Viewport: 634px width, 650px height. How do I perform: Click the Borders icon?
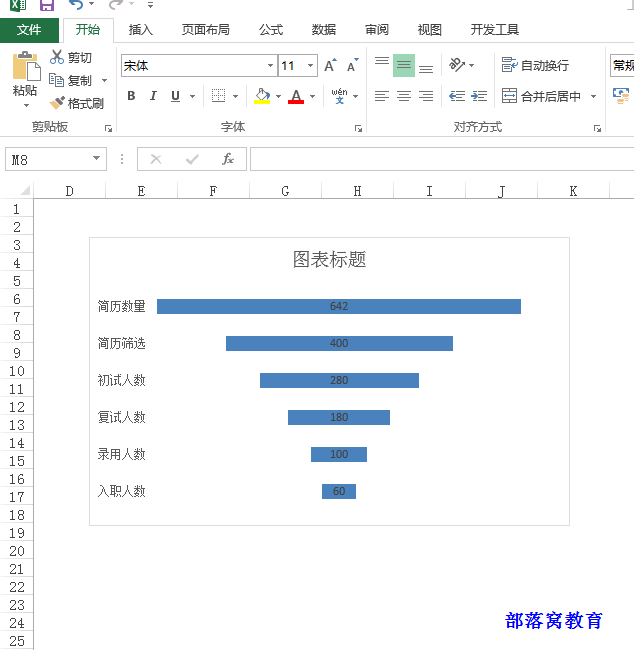point(219,96)
